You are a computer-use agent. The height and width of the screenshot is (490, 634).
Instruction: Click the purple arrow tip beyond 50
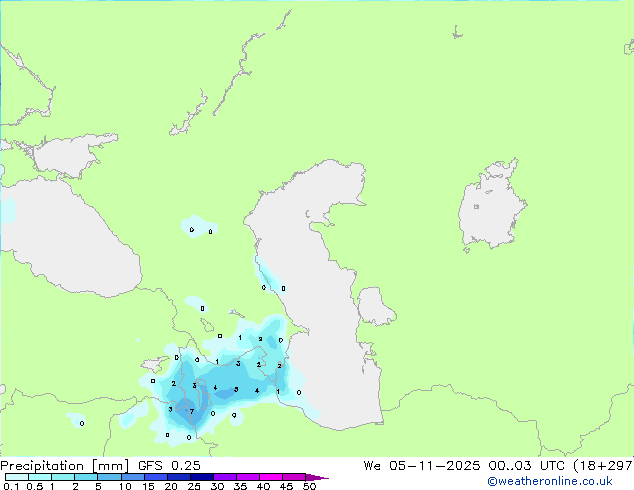coord(317,477)
